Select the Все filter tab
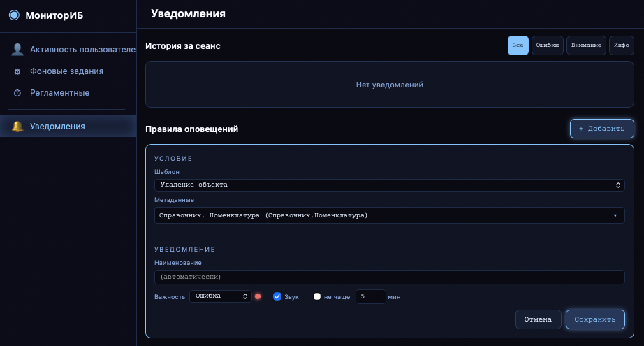Screen dimensions: 644x346 [518, 45]
